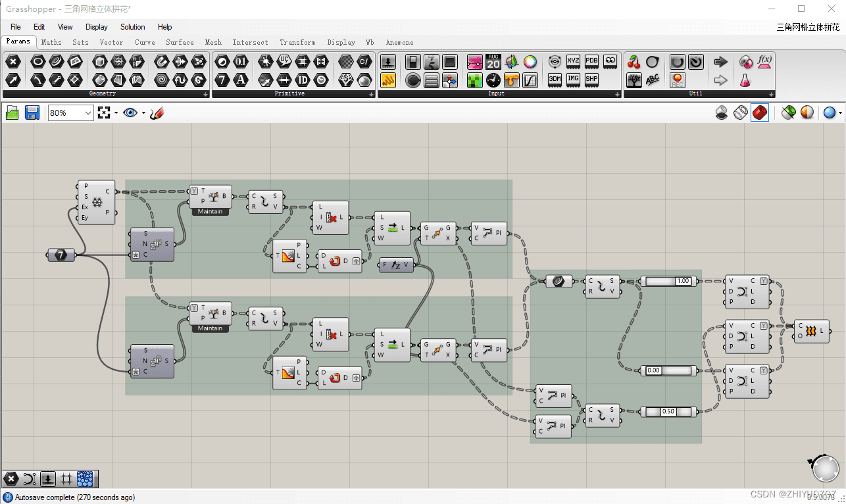Screen dimensions: 846x504
Task: Open the preview mesh quality dropdown arrow
Action: tap(840, 113)
